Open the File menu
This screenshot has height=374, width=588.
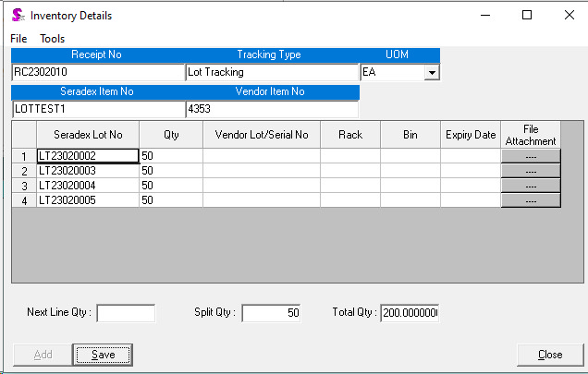(18, 39)
